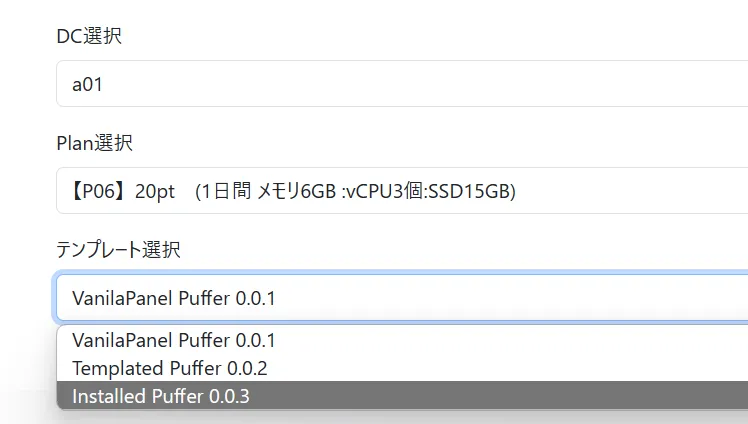Open the Plan選択 dropdown
748x424 pixels.
pos(400,191)
